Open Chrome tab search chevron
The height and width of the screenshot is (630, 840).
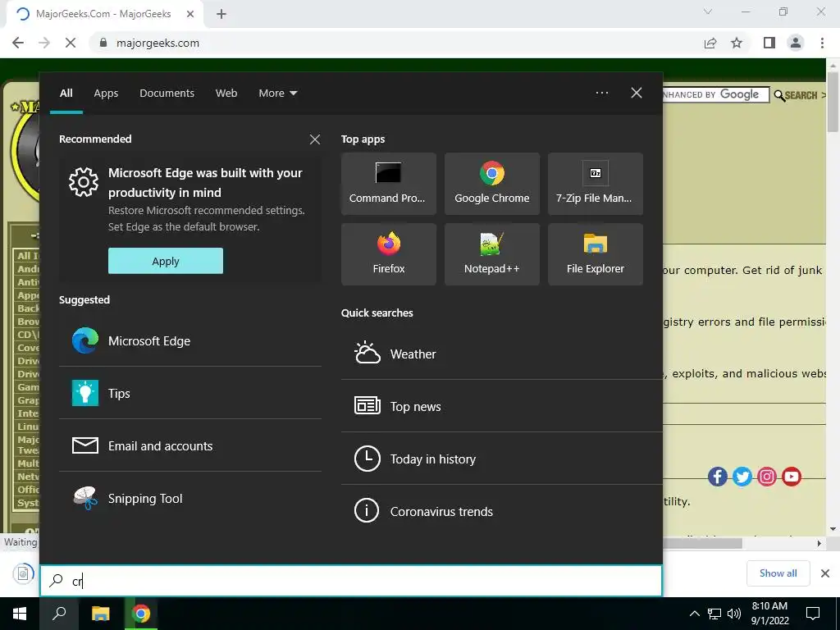tap(708, 11)
